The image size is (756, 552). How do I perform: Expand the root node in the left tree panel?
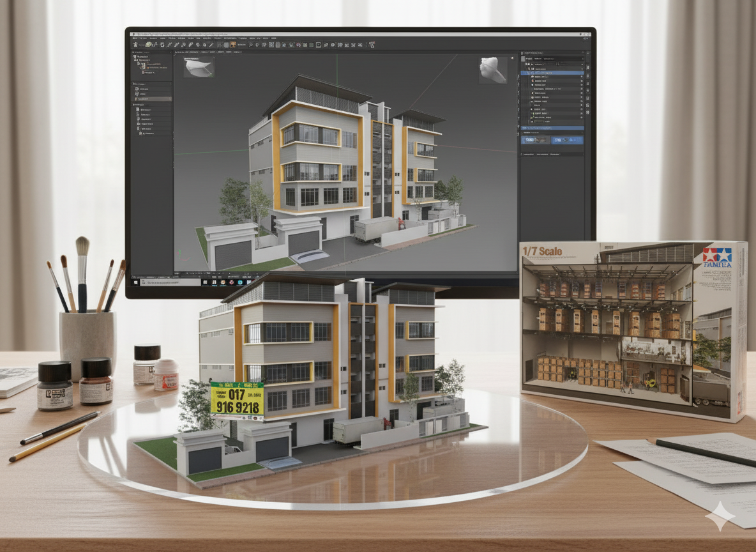[135, 56]
